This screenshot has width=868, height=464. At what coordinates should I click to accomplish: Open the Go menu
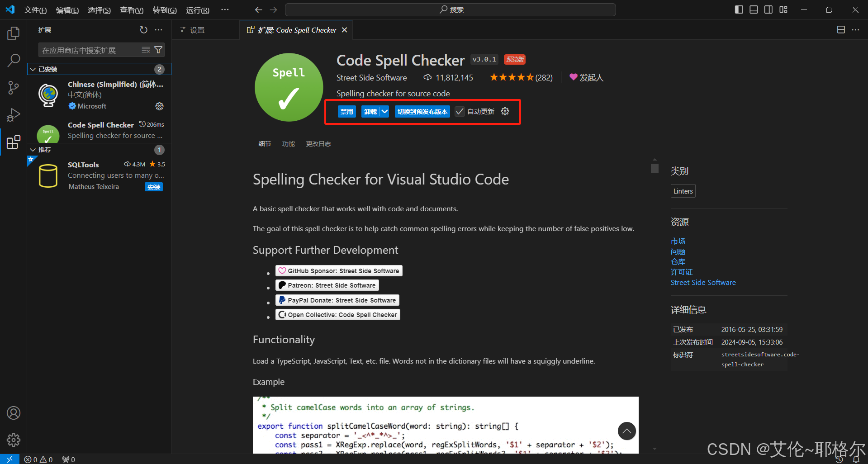point(165,10)
